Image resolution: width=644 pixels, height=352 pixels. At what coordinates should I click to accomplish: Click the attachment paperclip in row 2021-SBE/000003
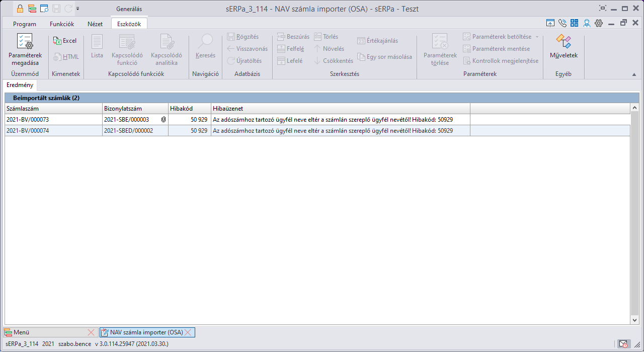[163, 120]
